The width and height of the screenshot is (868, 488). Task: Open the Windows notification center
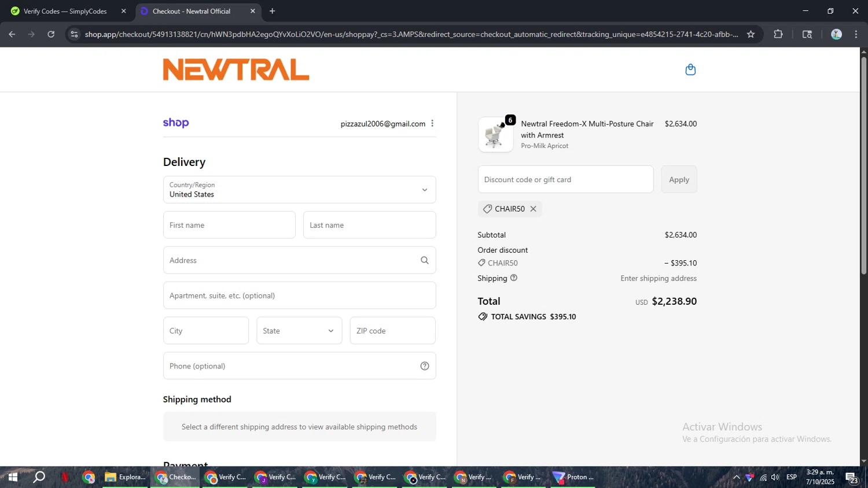(x=852, y=478)
